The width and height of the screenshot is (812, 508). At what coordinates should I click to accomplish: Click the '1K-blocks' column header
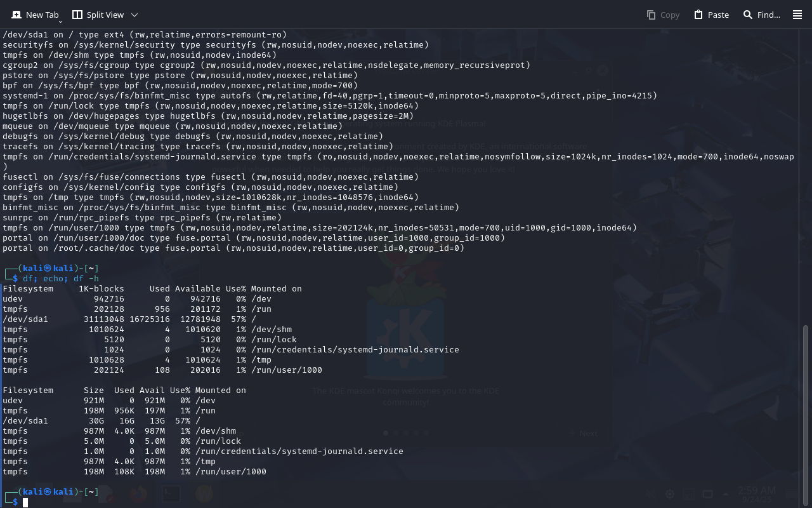click(x=101, y=289)
